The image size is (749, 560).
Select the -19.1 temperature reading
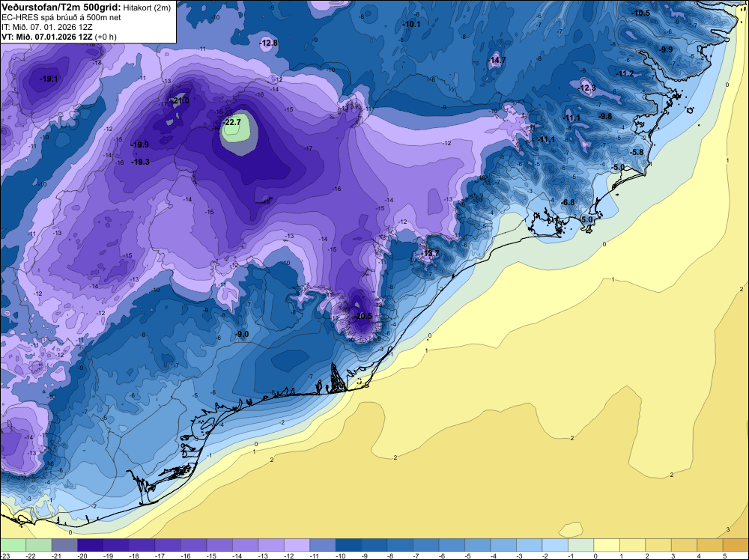click(x=49, y=79)
